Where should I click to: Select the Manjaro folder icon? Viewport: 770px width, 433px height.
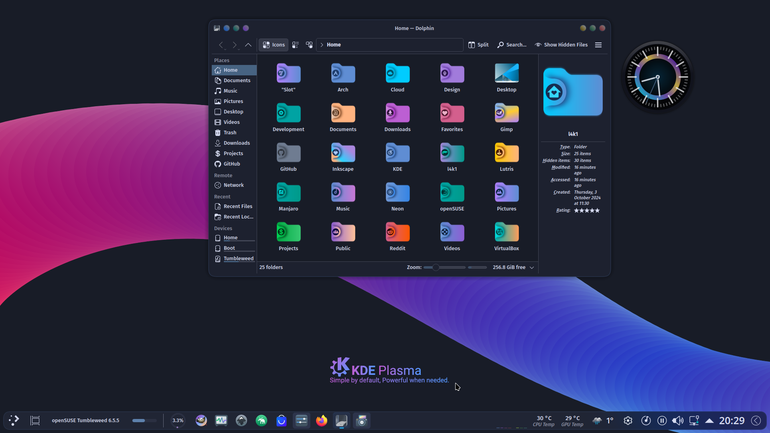pos(288,193)
